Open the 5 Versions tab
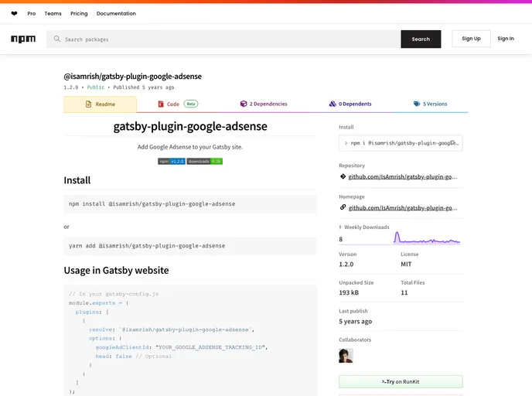The image size is (532, 396). (430, 104)
